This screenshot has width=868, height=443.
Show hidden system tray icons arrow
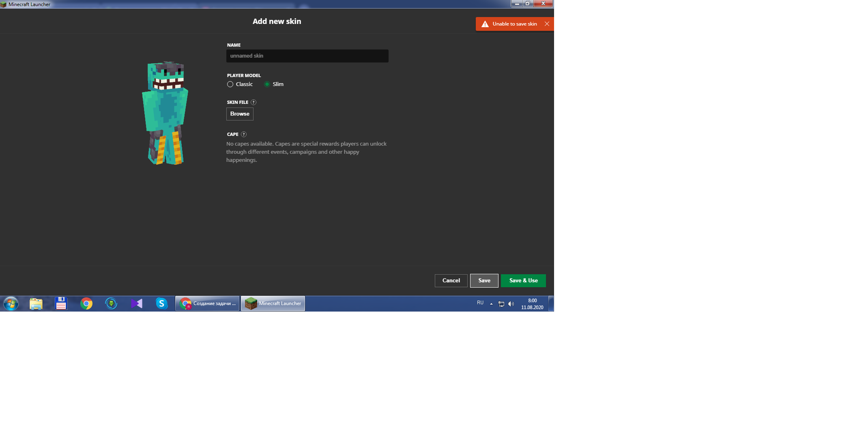coord(491,304)
